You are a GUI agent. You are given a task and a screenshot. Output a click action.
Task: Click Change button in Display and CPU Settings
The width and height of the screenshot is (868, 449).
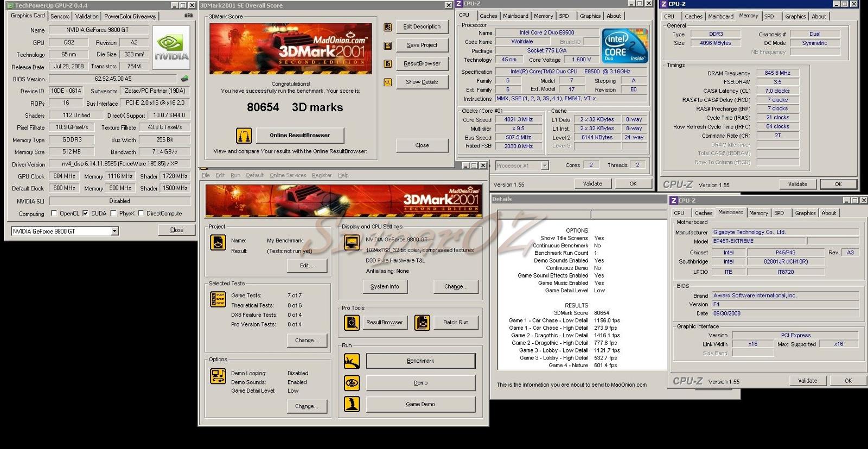point(455,286)
